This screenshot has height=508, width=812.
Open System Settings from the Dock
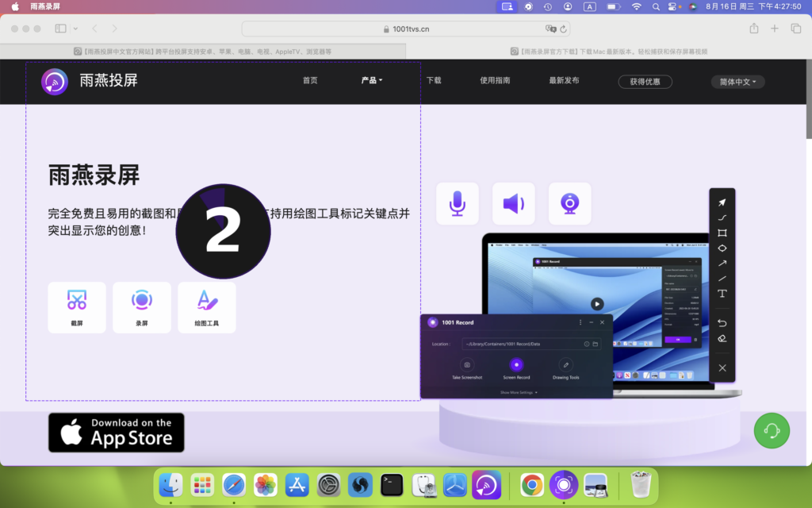click(329, 485)
